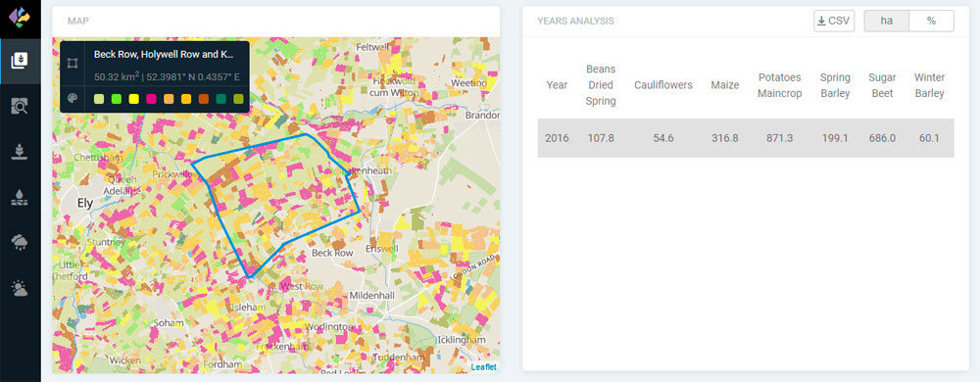The height and width of the screenshot is (382, 980).
Task: Click the Winter Barley column header
Action: coord(929,85)
